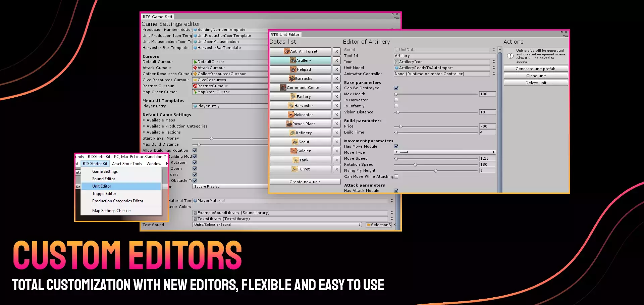Click the Generate unit prefab button
Viewport: 644px width, 305px height.
(x=536, y=69)
